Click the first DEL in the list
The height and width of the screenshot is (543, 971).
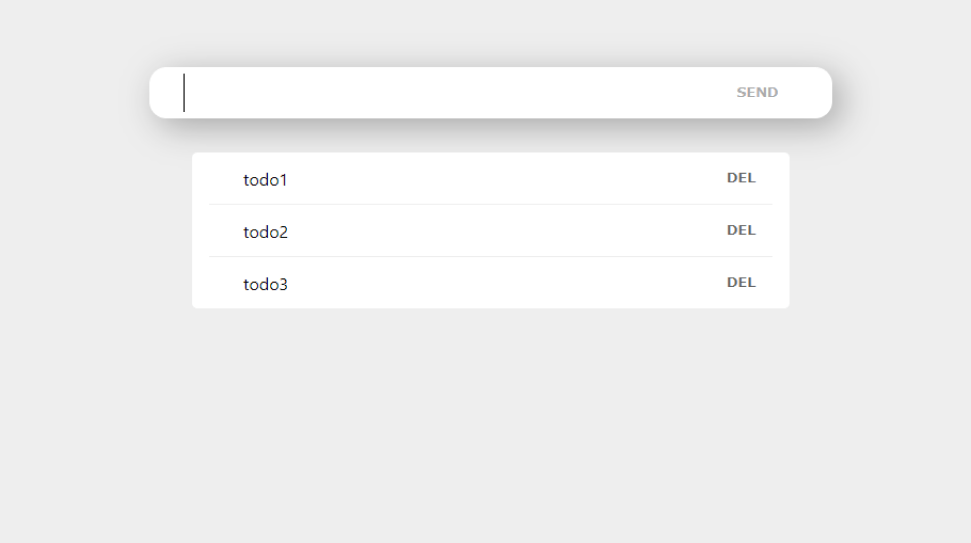pyautogui.click(x=741, y=178)
